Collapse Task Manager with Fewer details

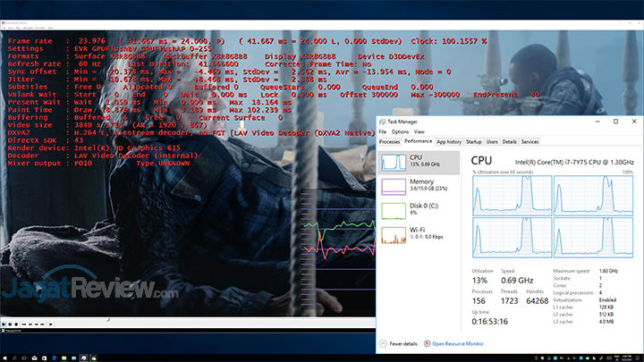tap(398, 344)
